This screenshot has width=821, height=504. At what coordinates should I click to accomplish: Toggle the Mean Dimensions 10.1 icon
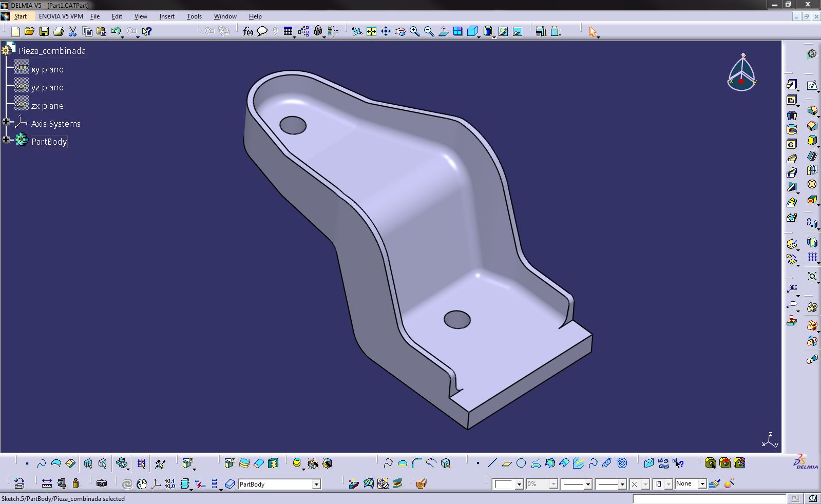170,483
